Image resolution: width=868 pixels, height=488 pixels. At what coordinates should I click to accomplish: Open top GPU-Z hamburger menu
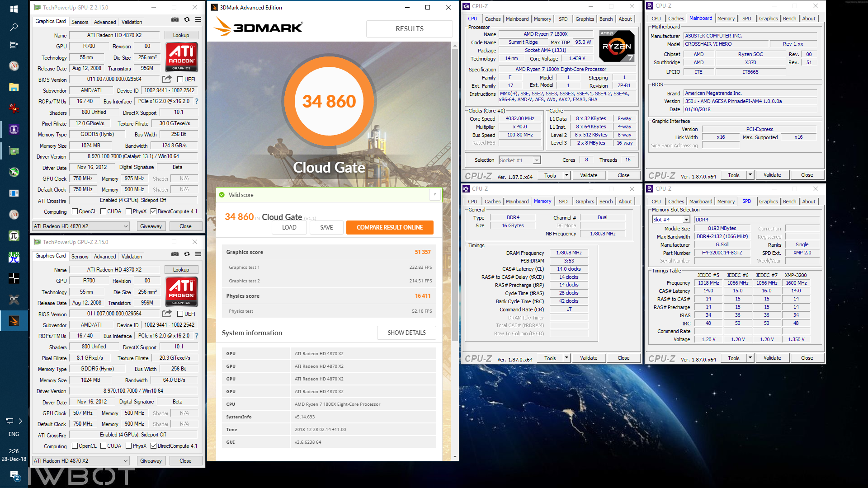[x=198, y=19]
